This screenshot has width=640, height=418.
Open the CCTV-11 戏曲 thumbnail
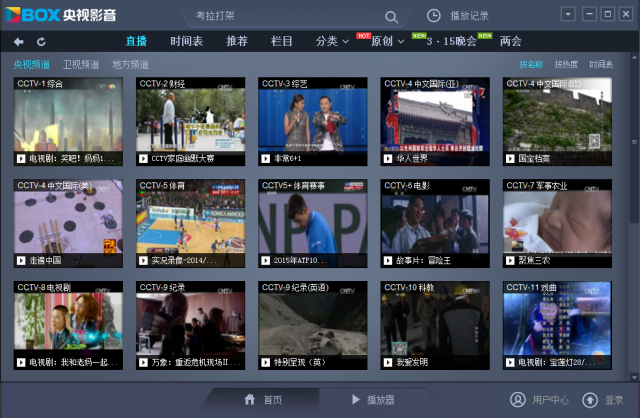point(557,325)
